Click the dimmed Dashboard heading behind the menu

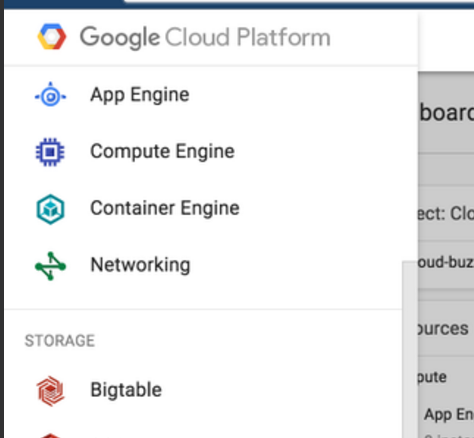(x=446, y=113)
